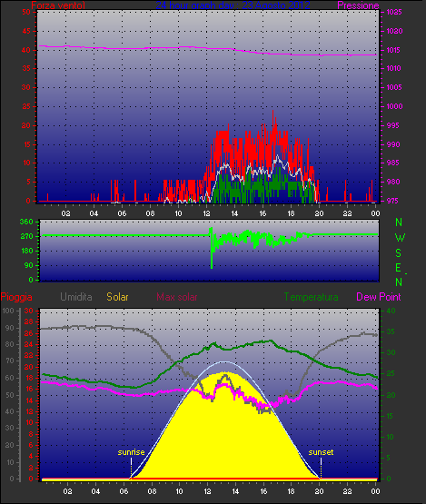426x504 pixels.
Task: Click the sunset marker label
Action: pos(321,452)
